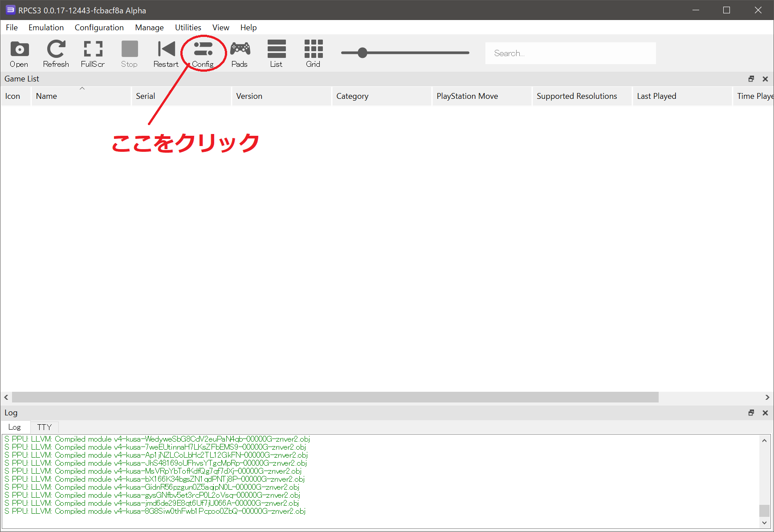Refresh the game list

pyautogui.click(x=56, y=53)
